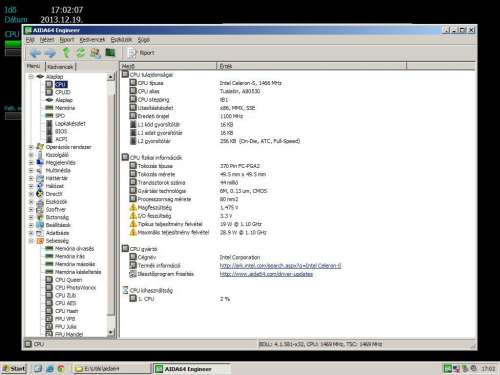Open CPU AES benchmark
This screenshot has width=500, height=375.
(65, 303)
